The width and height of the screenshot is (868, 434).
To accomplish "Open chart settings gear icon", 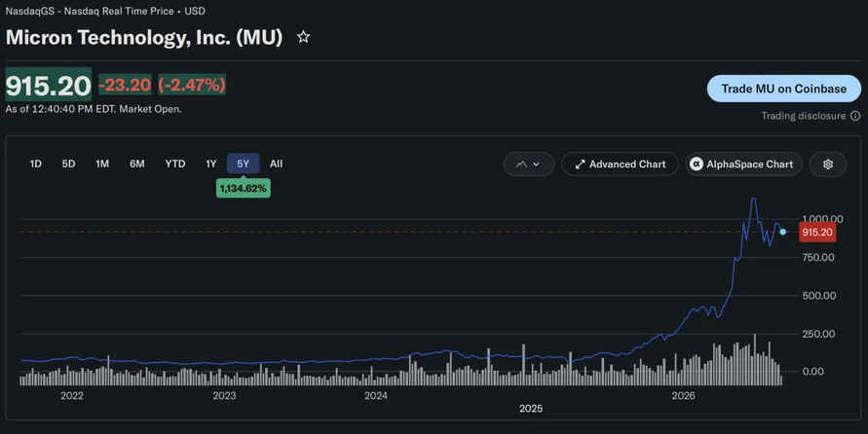I will (828, 164).
